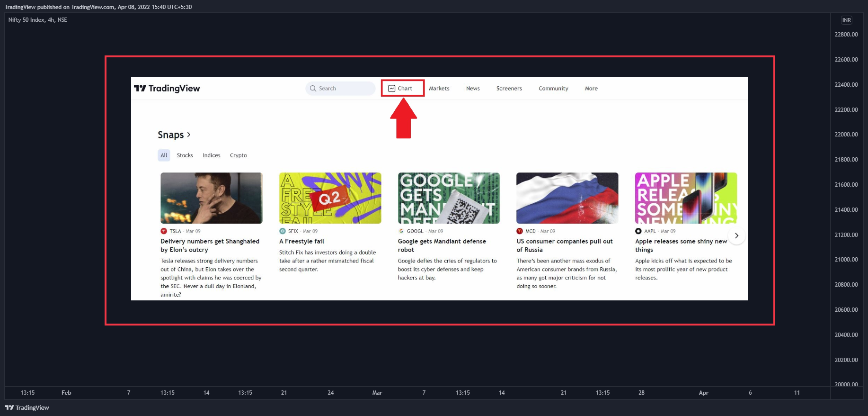Click the 22800.00 price axis label

[x=846, y=35]
